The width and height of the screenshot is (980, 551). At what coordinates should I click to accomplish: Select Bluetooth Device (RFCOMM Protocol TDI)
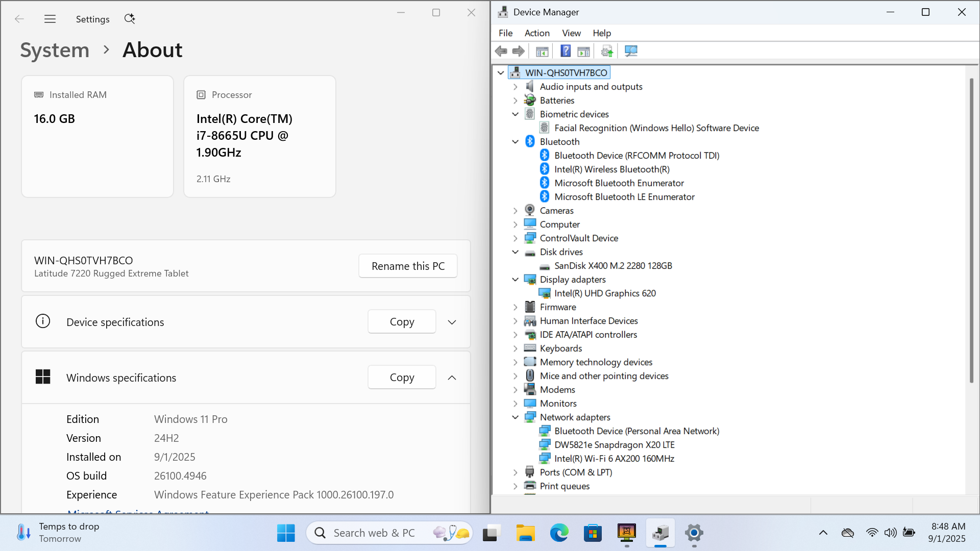(x=636, y=156)
